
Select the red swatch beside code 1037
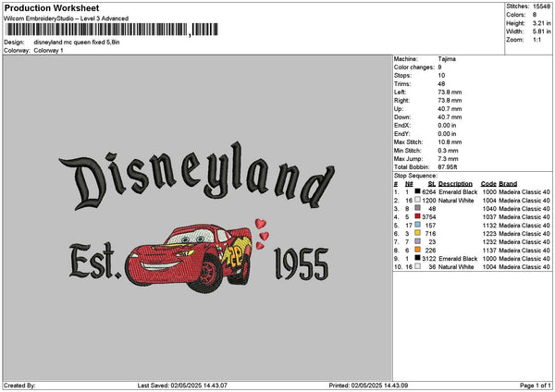[418, 216]
